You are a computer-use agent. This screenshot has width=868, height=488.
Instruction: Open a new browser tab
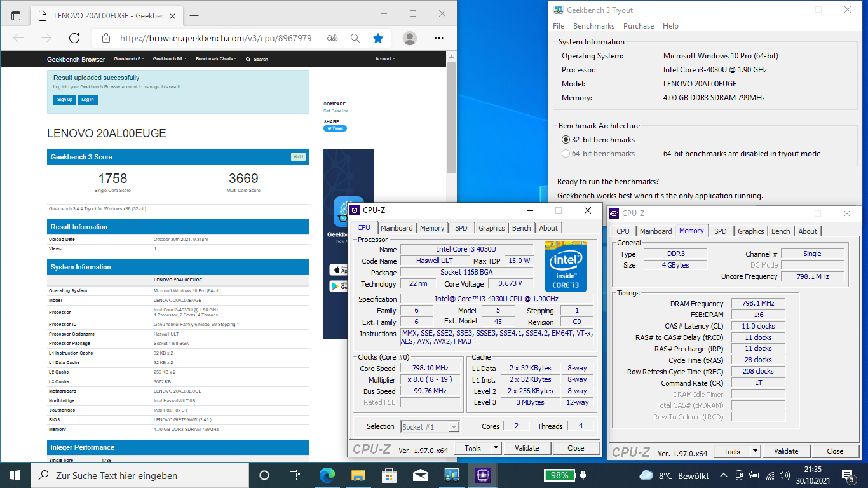[x=194, y=15]
